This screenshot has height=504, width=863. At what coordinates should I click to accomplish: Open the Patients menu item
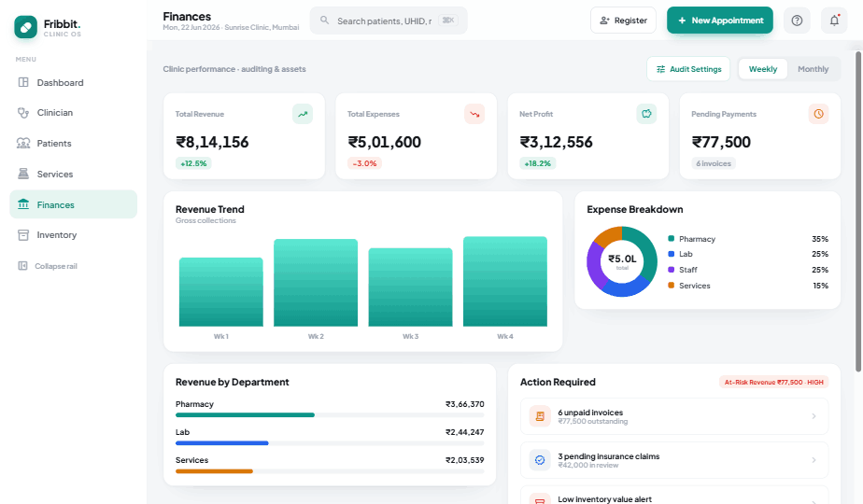[73, 143]
